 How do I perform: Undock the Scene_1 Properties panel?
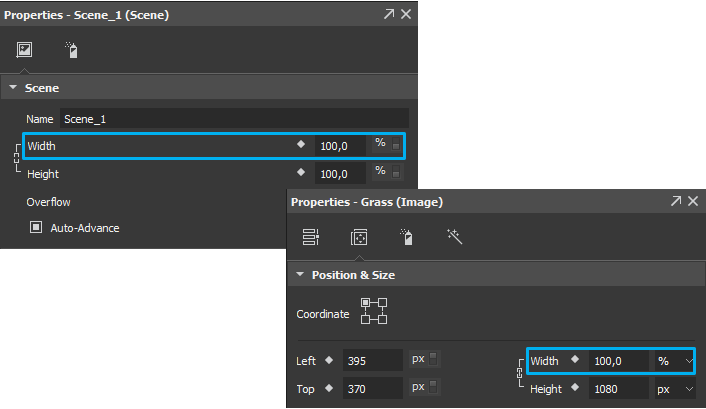coord(389,14)
